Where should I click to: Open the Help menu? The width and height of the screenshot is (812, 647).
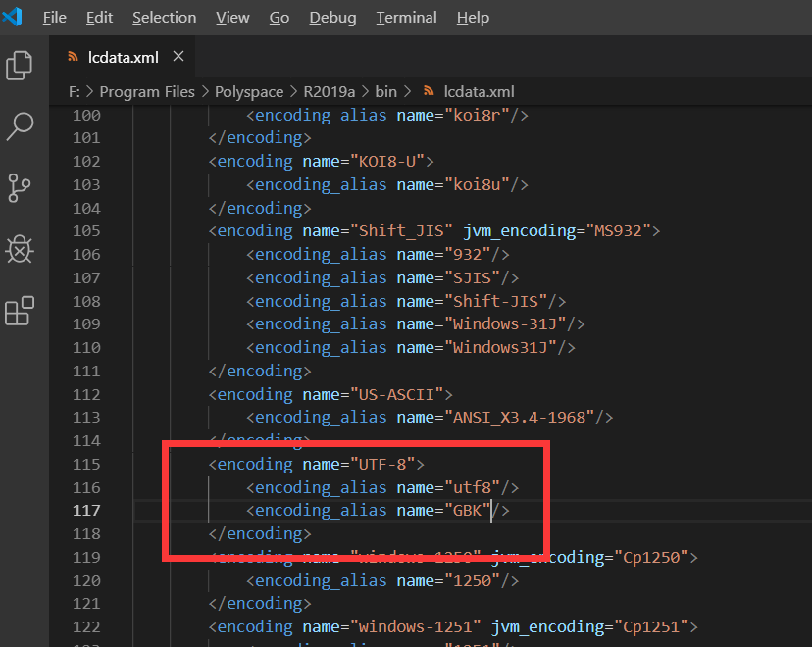(473, 17)
